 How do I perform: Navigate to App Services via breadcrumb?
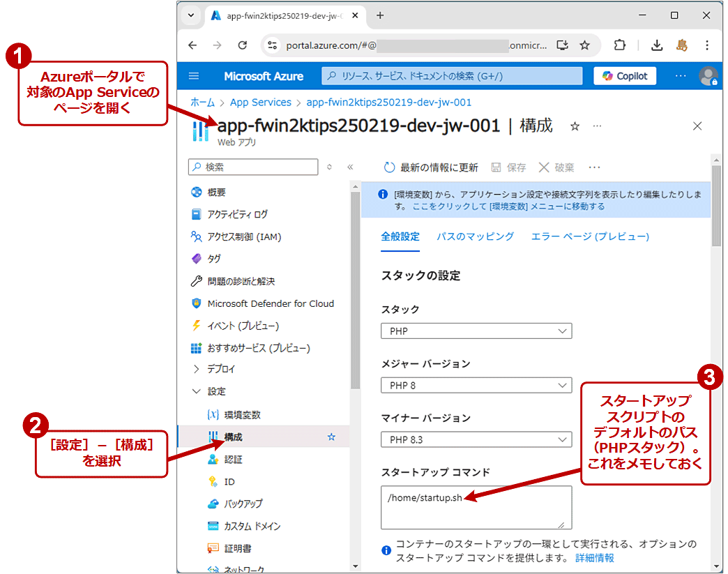261,102
